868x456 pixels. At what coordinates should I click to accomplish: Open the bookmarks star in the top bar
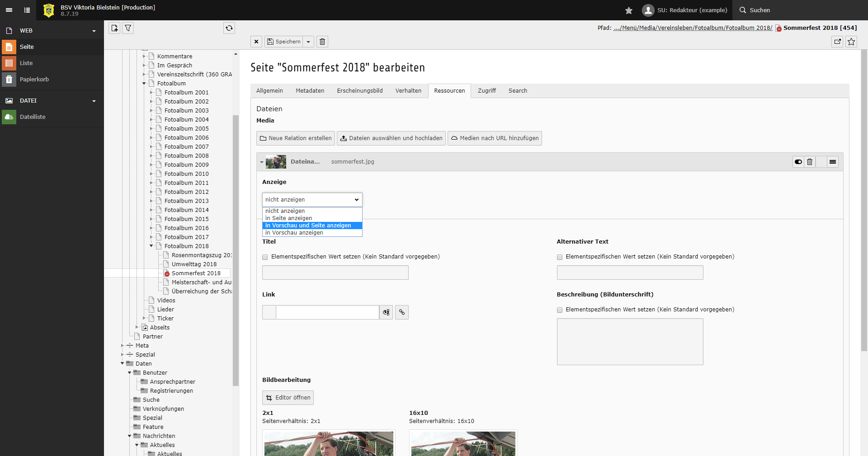coord(628,10)
